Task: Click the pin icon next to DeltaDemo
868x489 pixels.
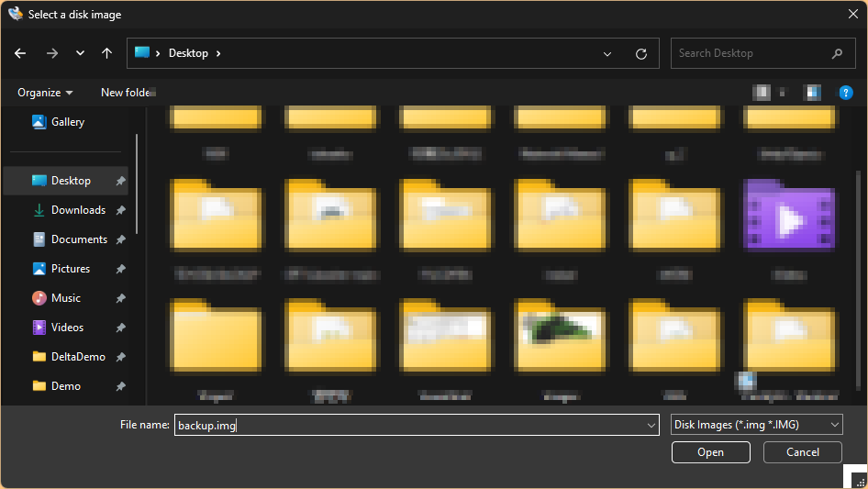Action: point(120,357)
